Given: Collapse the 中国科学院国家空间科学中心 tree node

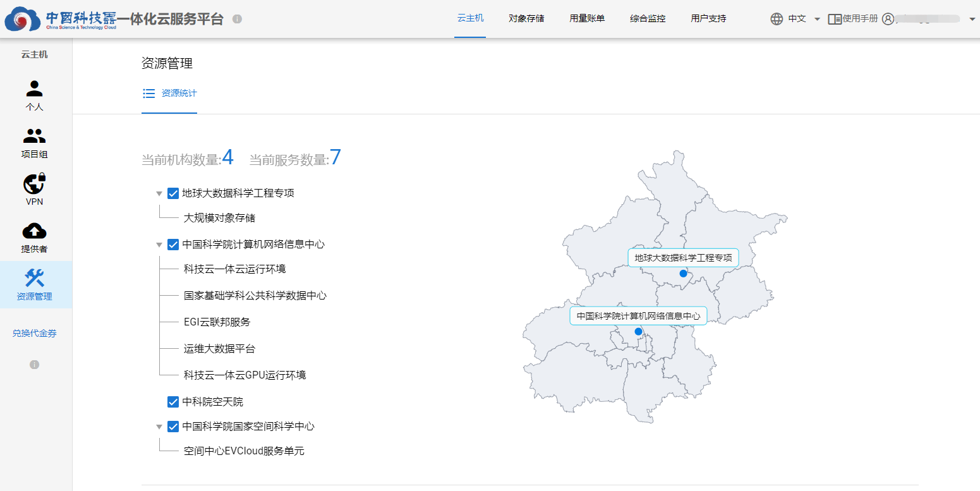Looking at the screenshot, I should (x=159, y=427).
